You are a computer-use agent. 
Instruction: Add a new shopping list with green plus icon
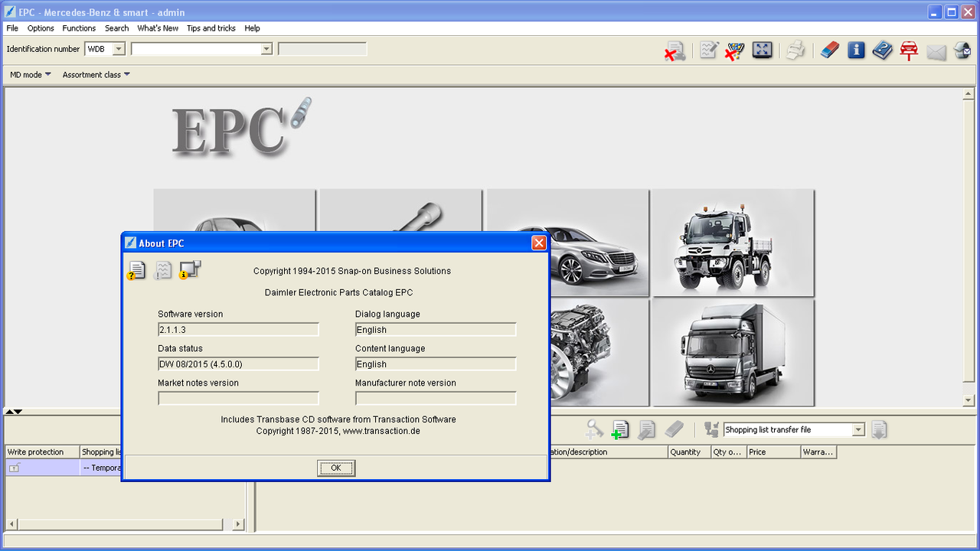pos(619,430)
